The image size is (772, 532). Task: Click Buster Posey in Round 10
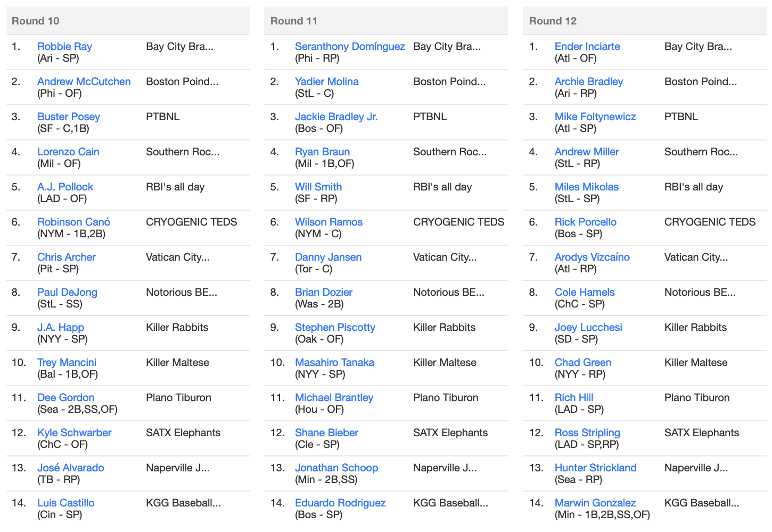click(x=69, y=117)
